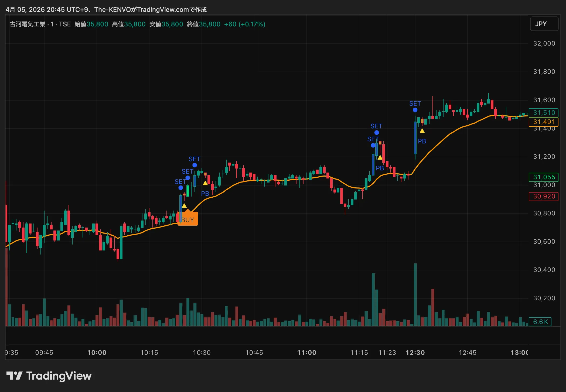This screenshot has width=566, height=392.
Task: Click the 31,055 green price label
Action: tap(544, 177)
